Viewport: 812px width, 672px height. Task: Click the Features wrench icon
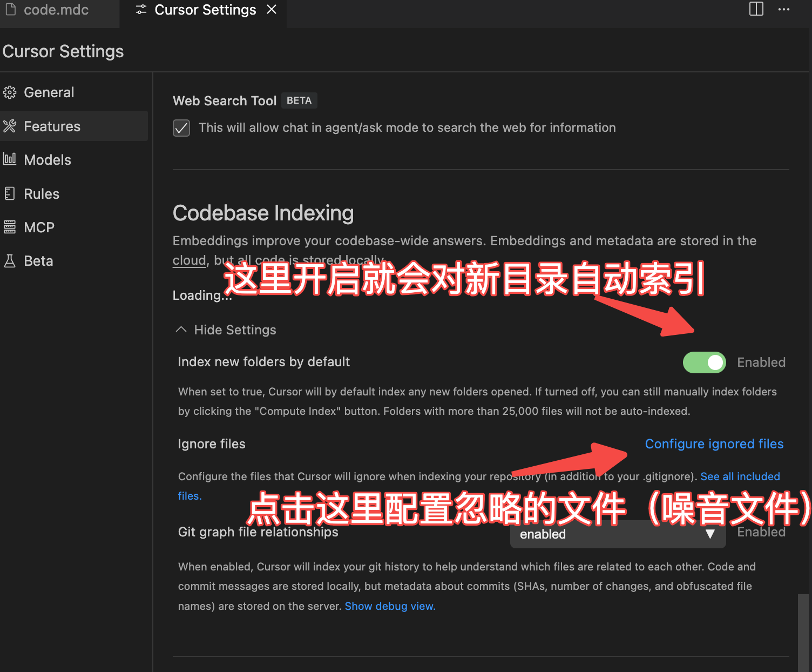10,126
